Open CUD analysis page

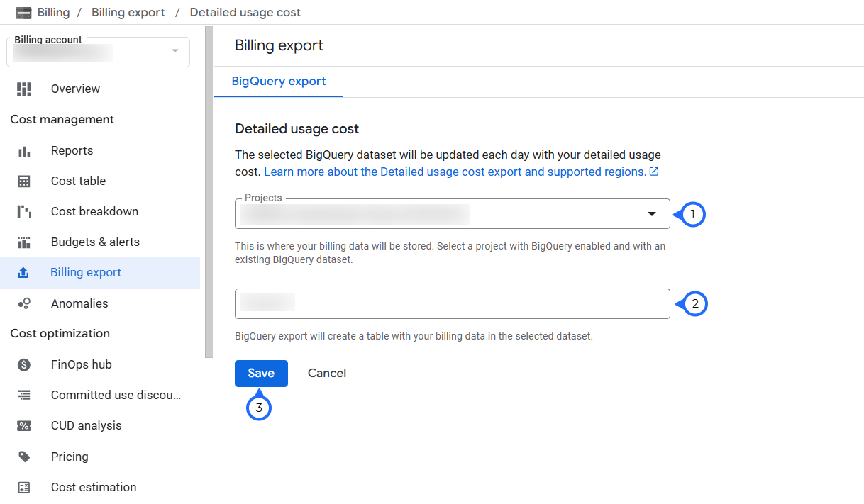(x=100, y=425)
